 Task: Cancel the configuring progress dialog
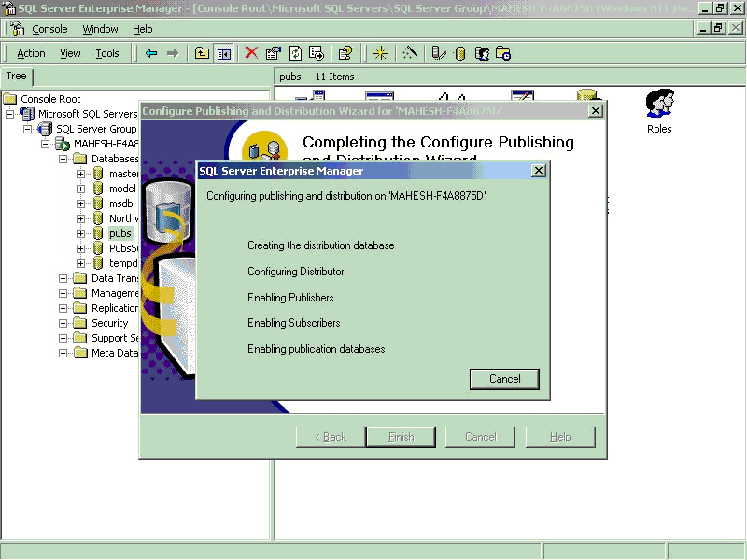(x=504, y=379)
